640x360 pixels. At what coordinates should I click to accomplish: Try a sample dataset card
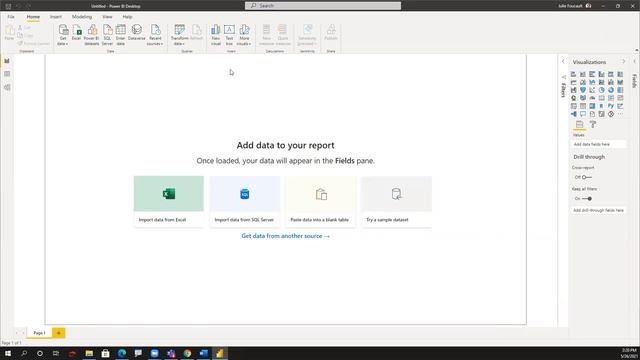(x=396, y=201)
